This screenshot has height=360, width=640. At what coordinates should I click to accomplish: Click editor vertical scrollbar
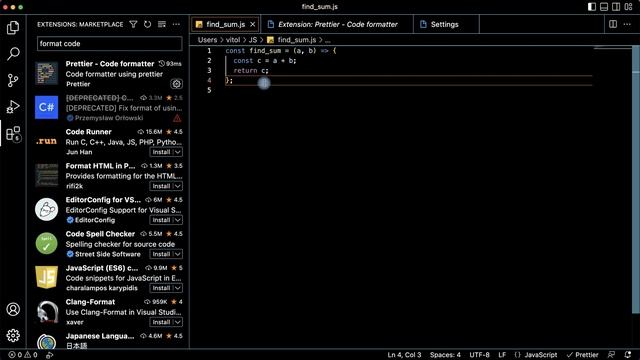636,180
